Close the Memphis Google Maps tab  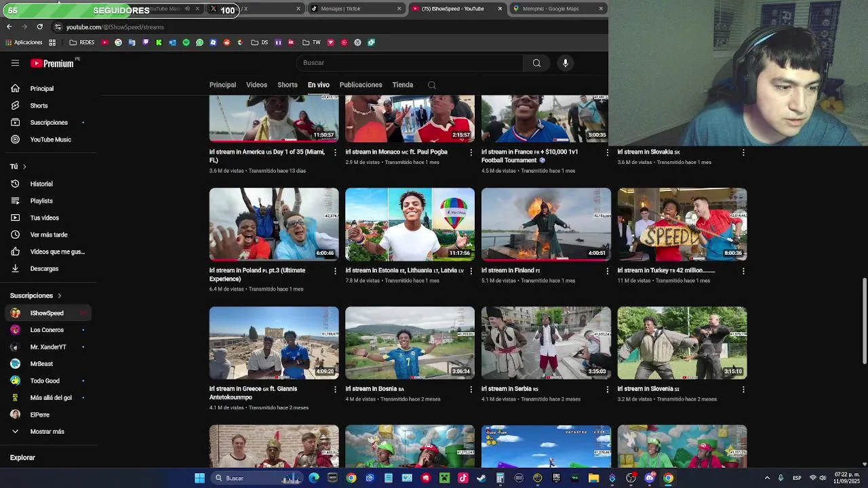tap(601, 9)
